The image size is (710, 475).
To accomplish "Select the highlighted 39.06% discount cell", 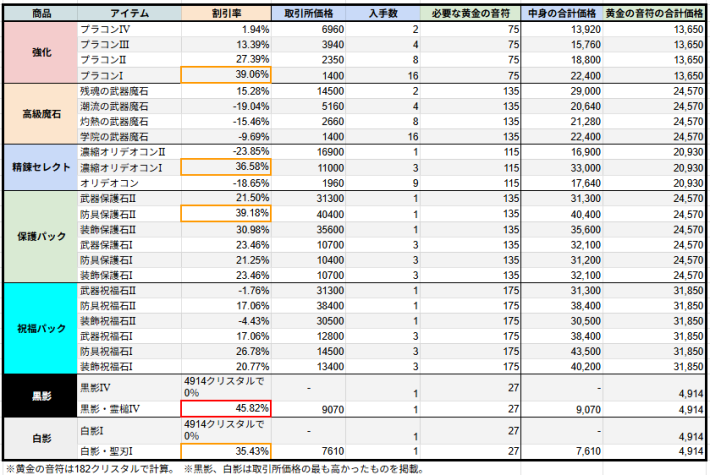I will 226,75.
